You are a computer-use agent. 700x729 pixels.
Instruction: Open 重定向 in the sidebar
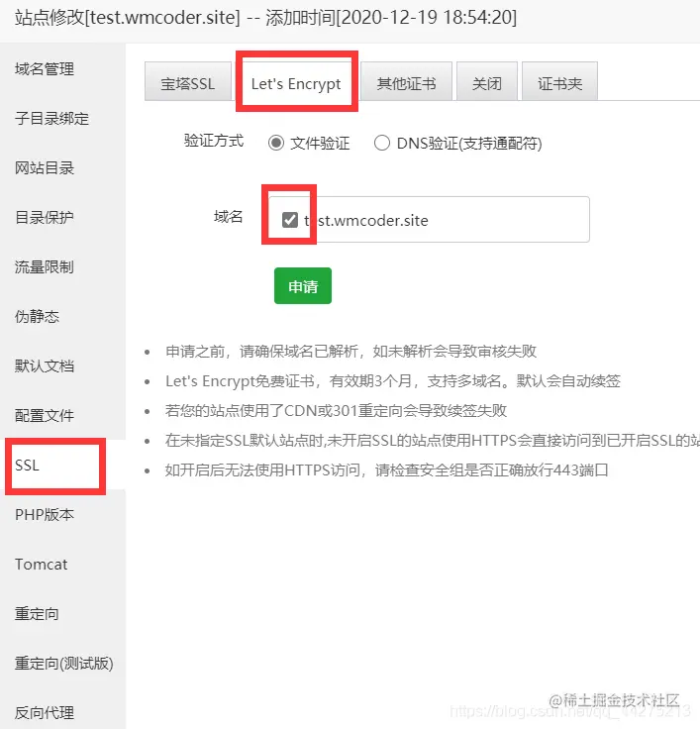coord(62,614)
